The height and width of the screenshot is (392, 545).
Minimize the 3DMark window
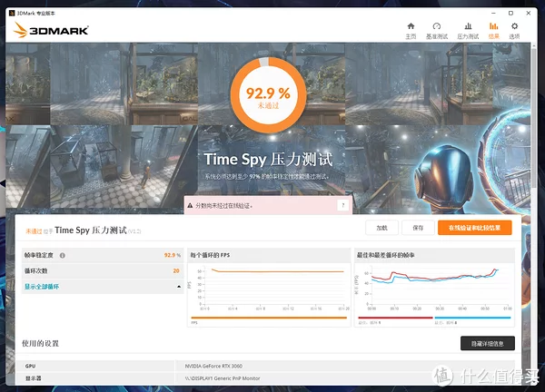tap(493, 13)
